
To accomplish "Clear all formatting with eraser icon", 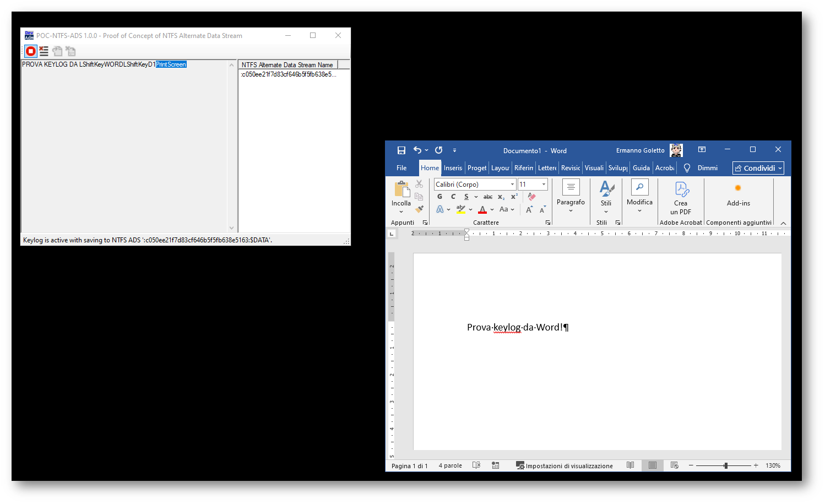I will click(531, 197).
